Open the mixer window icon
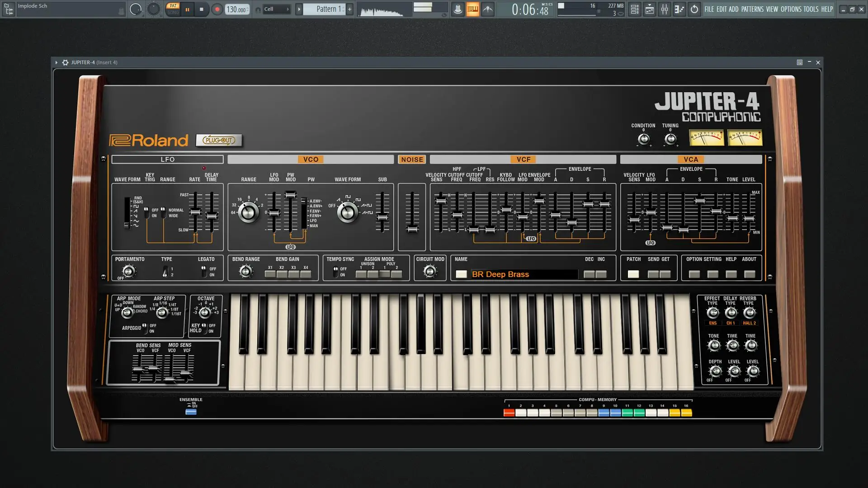The image size is (868, 488). click(664, 9)
